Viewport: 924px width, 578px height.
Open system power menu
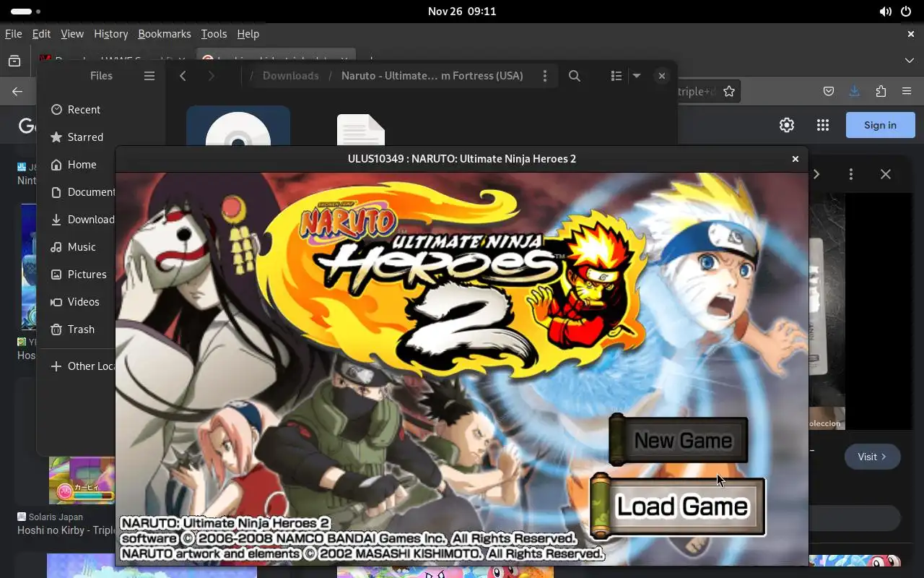pyautogui.click(x=907, y=12)
